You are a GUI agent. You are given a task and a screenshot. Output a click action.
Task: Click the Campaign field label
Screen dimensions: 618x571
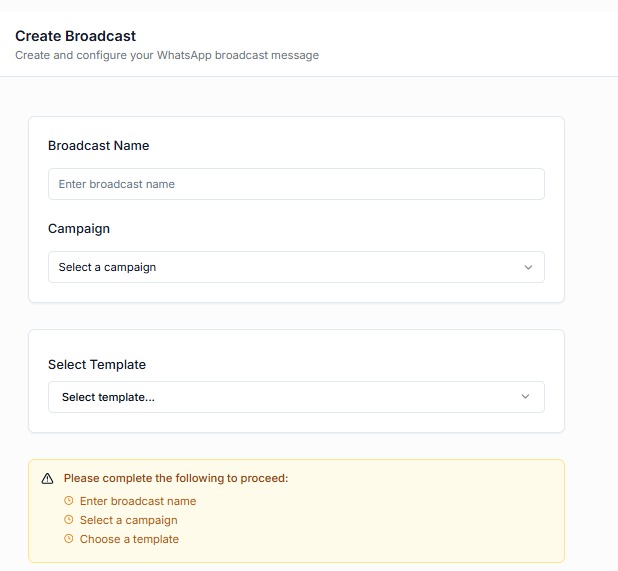tap(79, 229)
